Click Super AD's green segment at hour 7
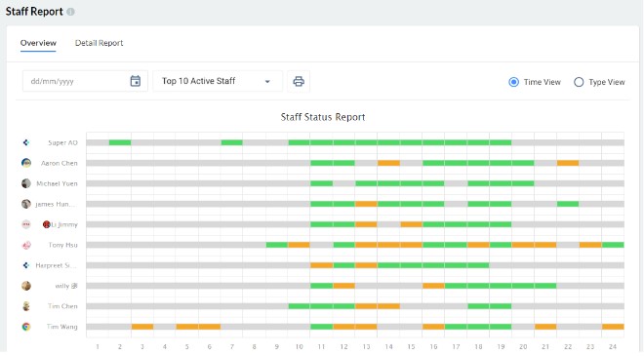Image resolution: width=644 pixels, height=356 pixels. (x=231, y=142)
